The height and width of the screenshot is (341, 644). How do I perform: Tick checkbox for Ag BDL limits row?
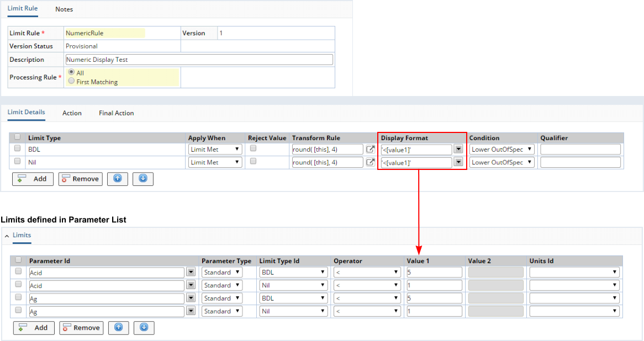click(18, 297)
